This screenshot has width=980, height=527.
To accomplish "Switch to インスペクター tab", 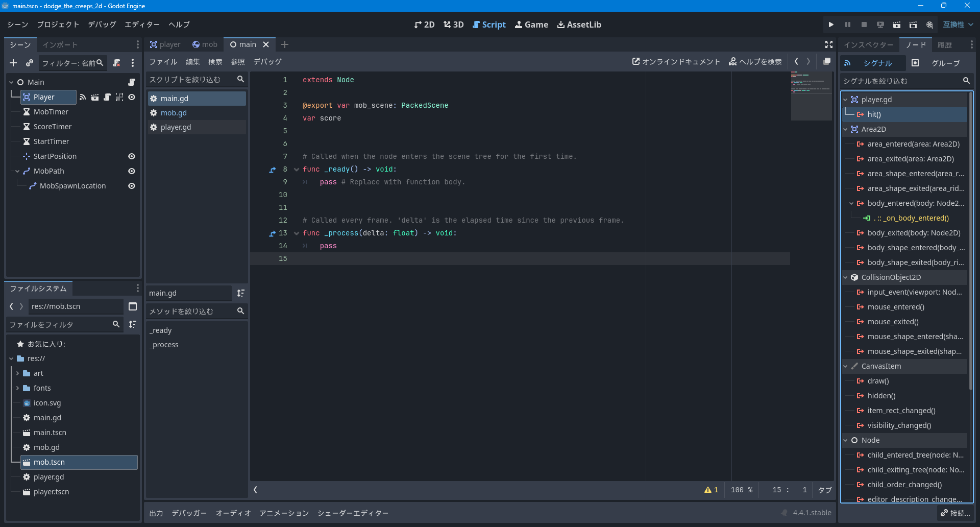I will coord(869,45).
